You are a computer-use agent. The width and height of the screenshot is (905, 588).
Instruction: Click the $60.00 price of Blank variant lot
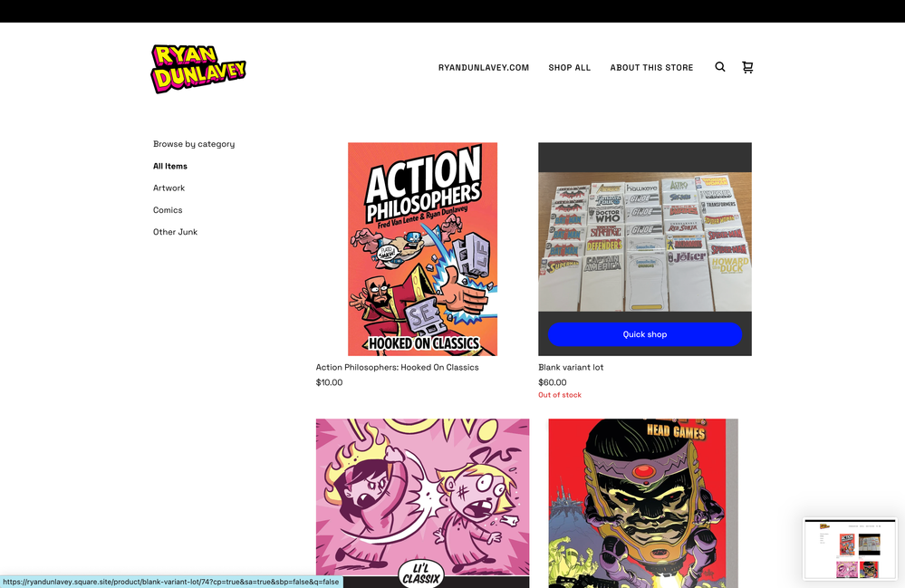tap(552, 383)
